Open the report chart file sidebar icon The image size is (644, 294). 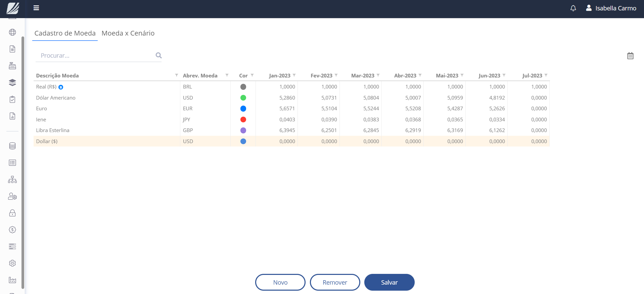[12, 116]
